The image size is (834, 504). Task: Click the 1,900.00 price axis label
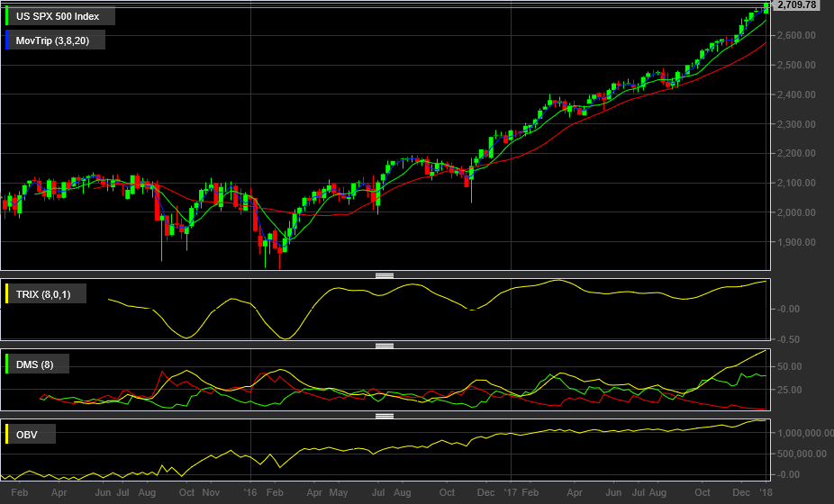pyautogui.click(x=796, y=242)
